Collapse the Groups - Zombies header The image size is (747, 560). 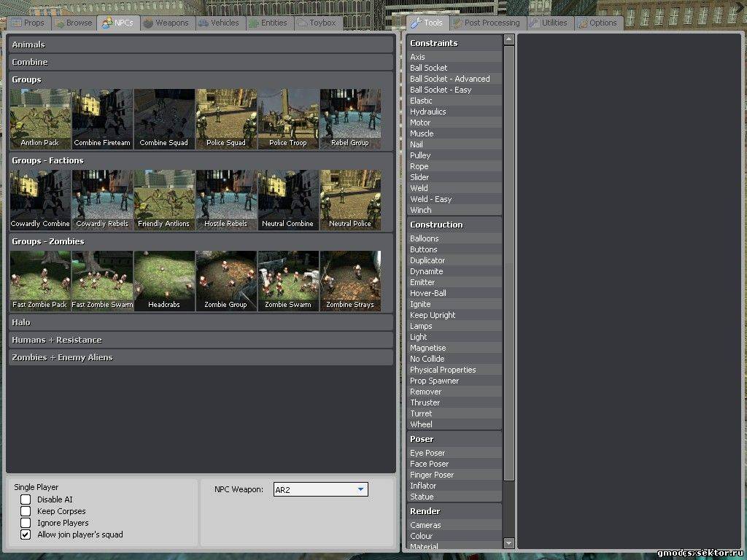point(201,241)
